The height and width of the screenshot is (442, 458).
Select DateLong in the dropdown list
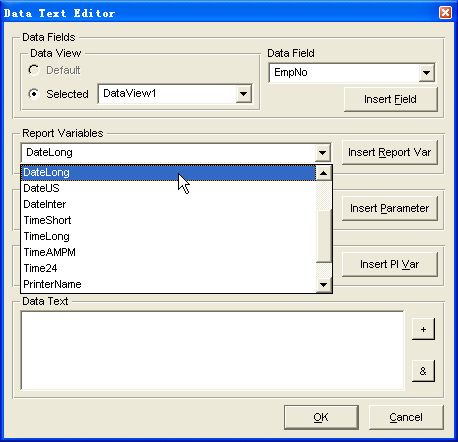click(168, 172)
